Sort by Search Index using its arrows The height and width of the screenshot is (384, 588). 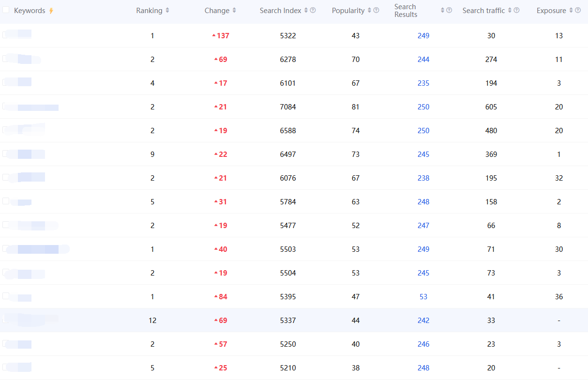(x=306, y=11)
